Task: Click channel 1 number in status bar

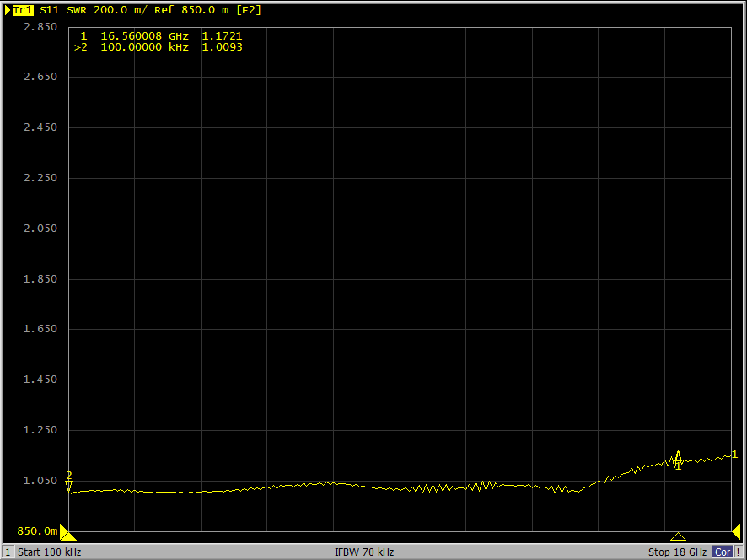Action: (8, 552)
